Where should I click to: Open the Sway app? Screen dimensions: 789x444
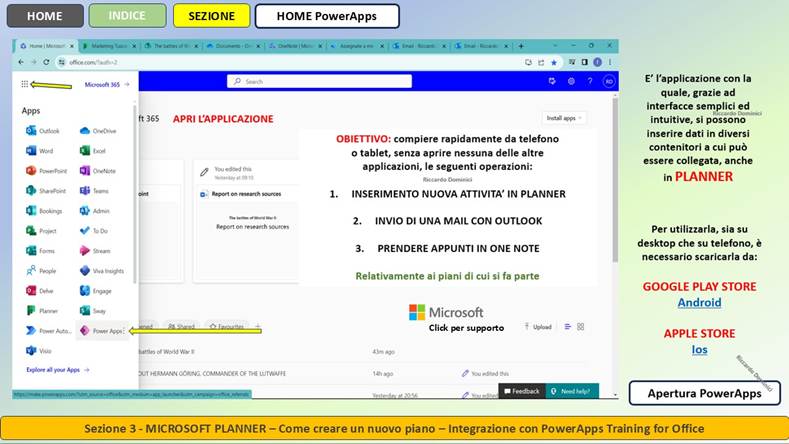(93, 311)
